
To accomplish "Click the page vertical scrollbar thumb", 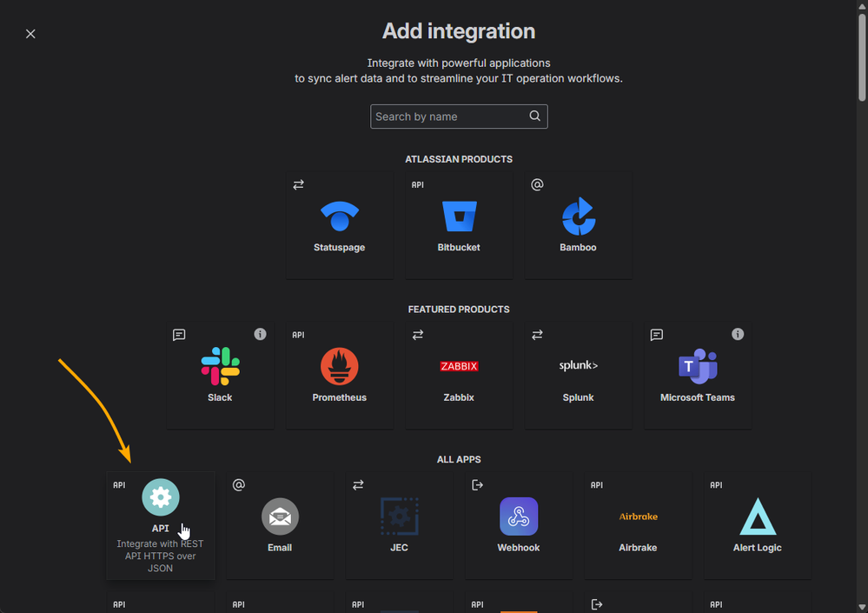I will pos(862,57).
